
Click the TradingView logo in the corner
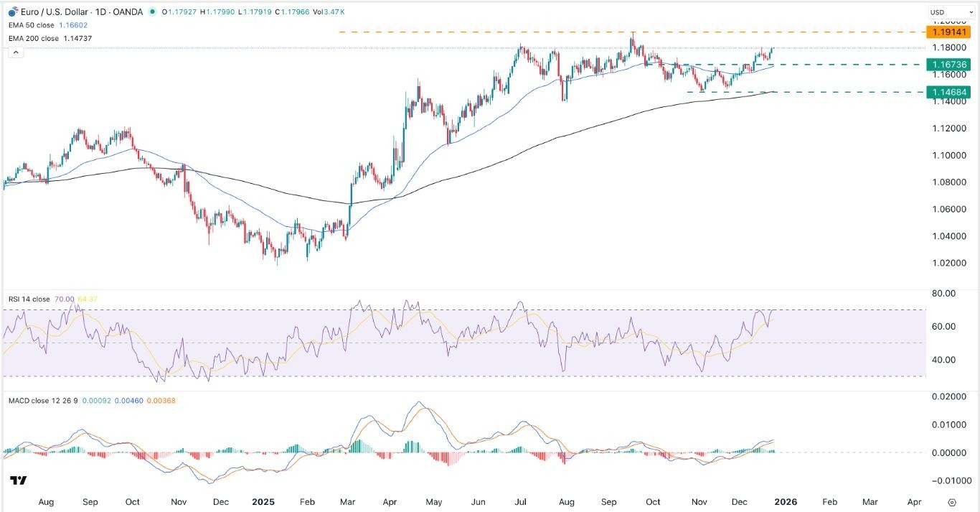18,480
